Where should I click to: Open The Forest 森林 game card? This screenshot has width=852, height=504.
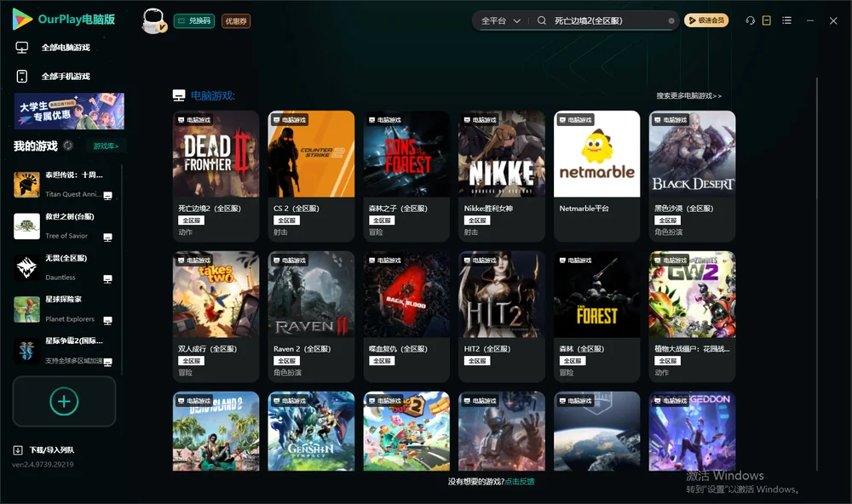596,316
